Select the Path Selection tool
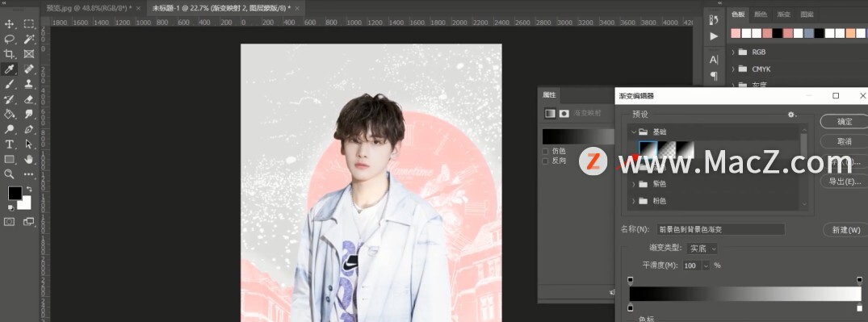Viewport: 868px width, 322px height. (29, 144)
